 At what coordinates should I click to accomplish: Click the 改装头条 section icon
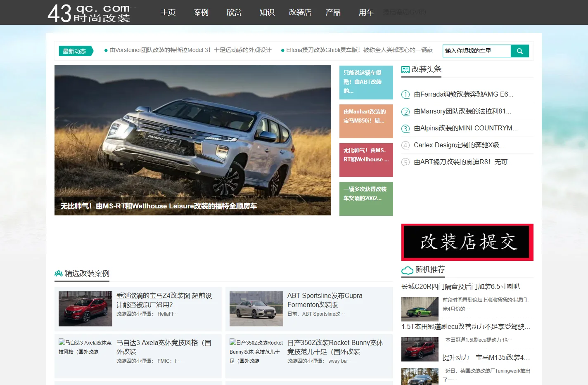[x=405, y=70]
